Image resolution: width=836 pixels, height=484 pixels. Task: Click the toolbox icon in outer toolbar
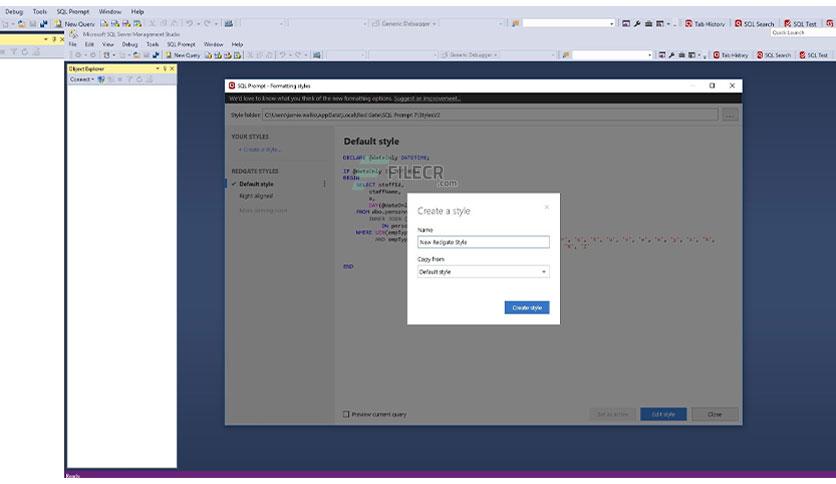point(648,24)
